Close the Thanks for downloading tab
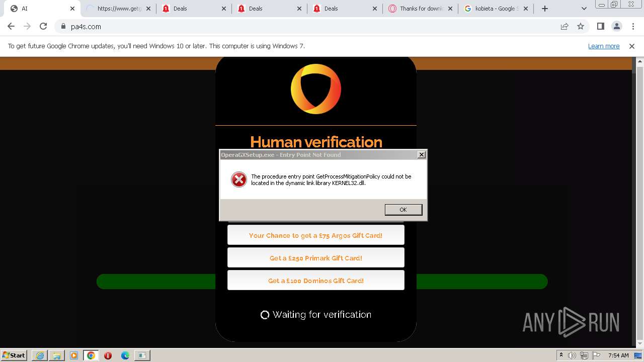This screenshot has width=644, height=362. coord(450,9)
